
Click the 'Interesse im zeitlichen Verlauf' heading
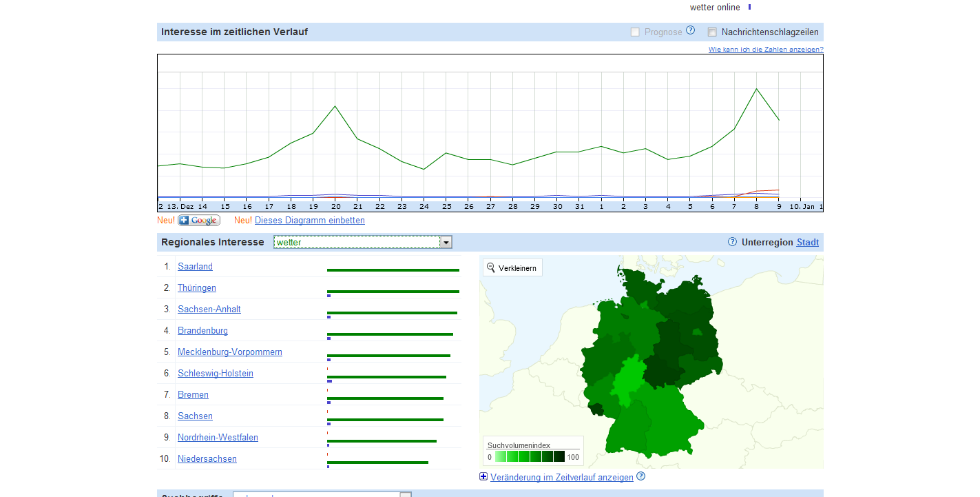tap(234, 32)
